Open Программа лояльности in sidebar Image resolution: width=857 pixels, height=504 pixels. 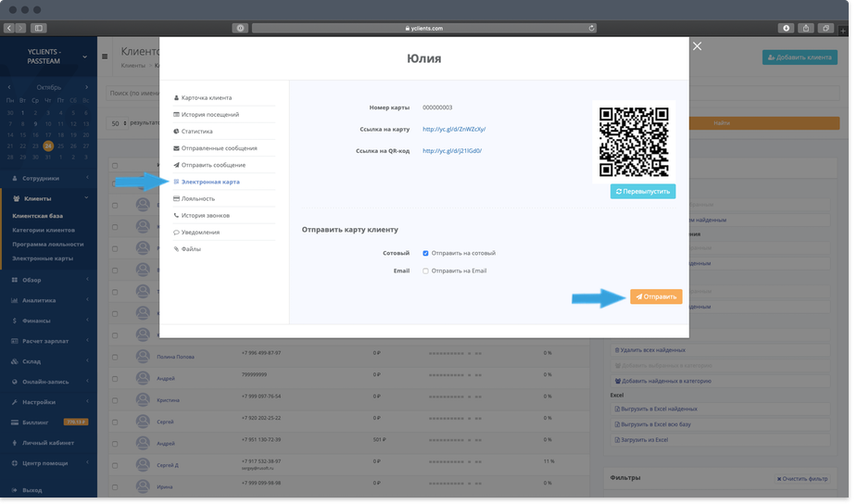[48, 245]
